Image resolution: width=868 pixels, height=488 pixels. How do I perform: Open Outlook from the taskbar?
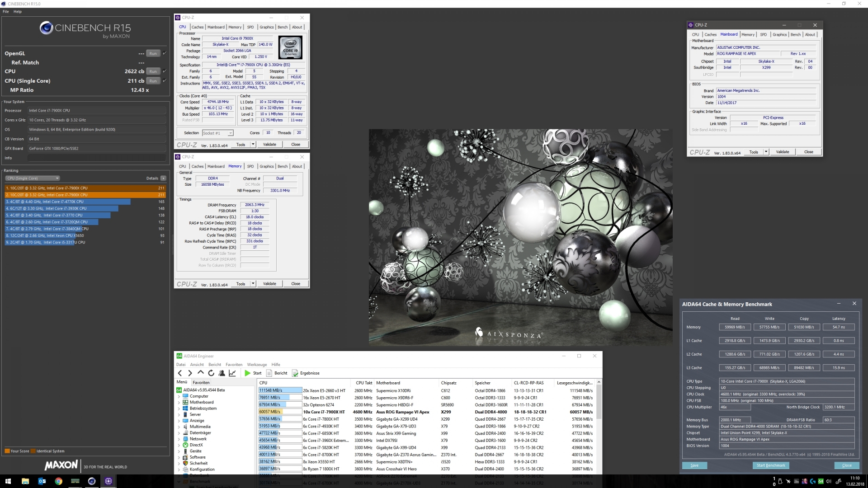tap(42, 481)
